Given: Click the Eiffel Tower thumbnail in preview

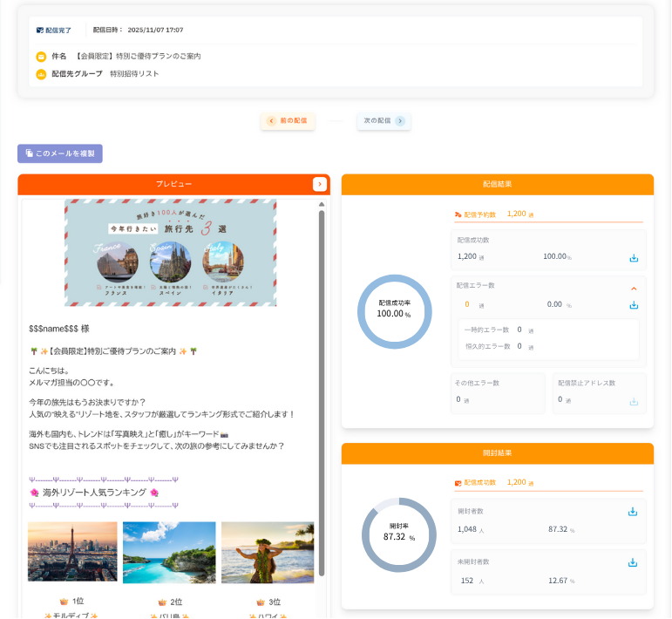Looking at the screenshot, I should 72,552.
